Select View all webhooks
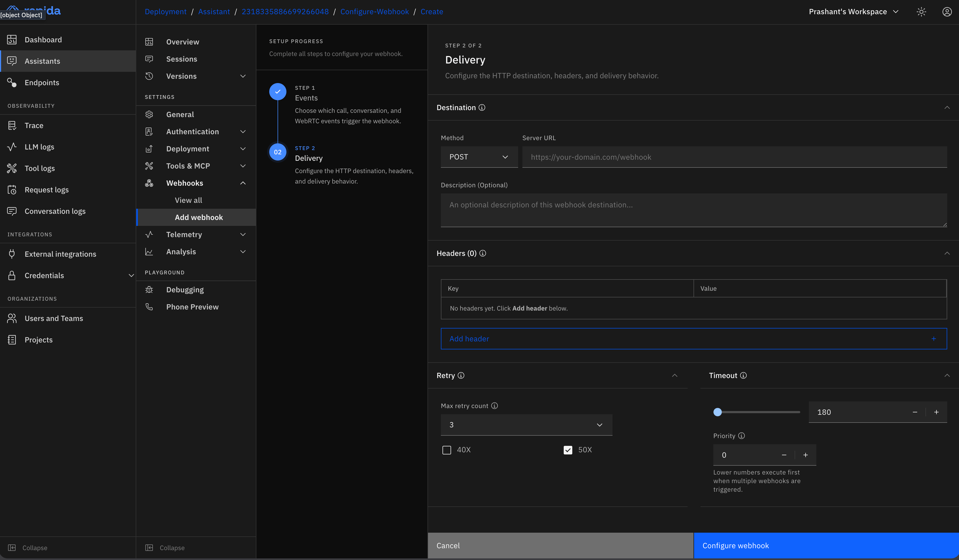 pos(196,200)
